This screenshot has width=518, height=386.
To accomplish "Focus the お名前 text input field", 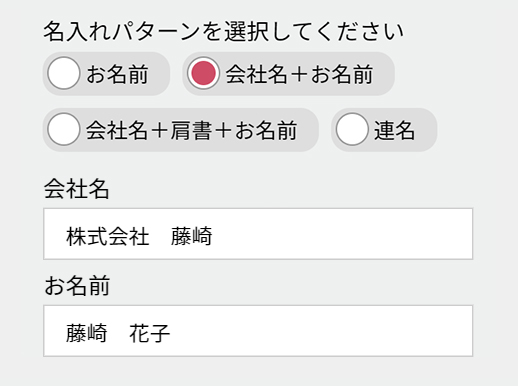I will click(x=258, y=331).
